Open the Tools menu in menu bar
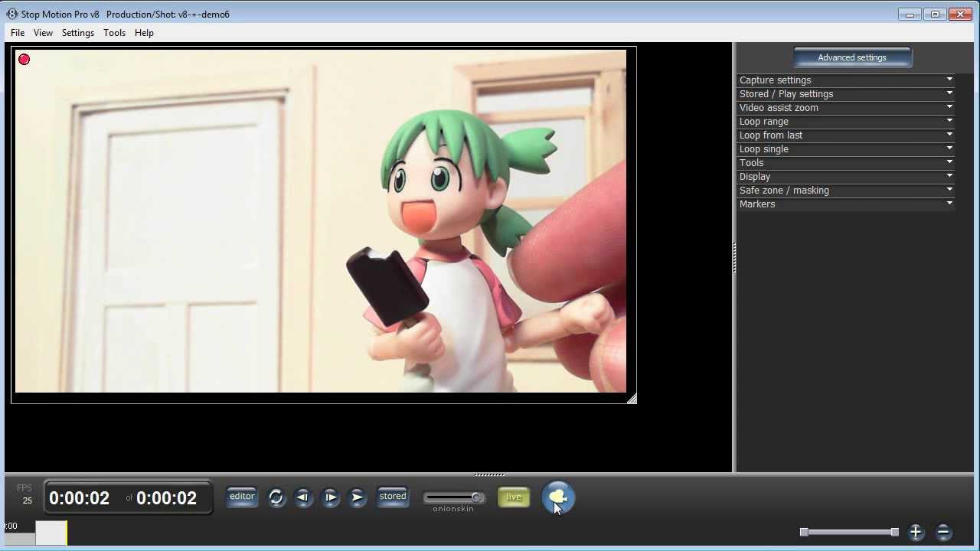 click(x=114, y=33)
